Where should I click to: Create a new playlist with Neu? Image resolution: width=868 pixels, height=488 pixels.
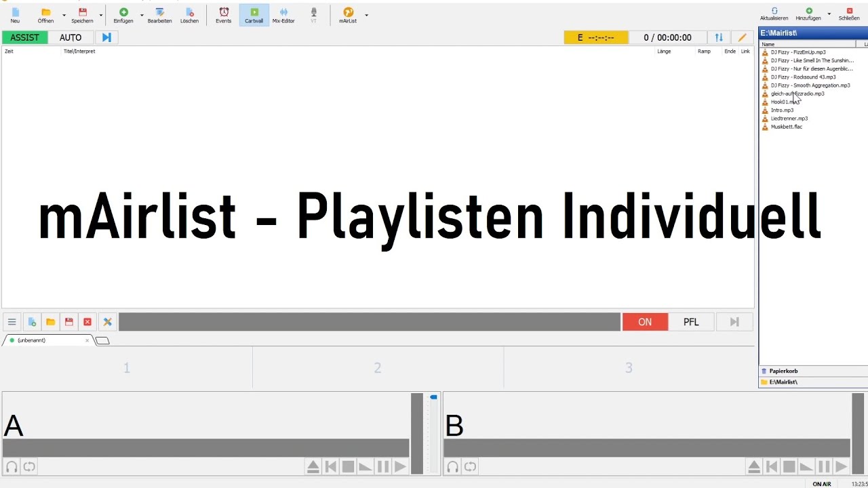coord(15,15)
